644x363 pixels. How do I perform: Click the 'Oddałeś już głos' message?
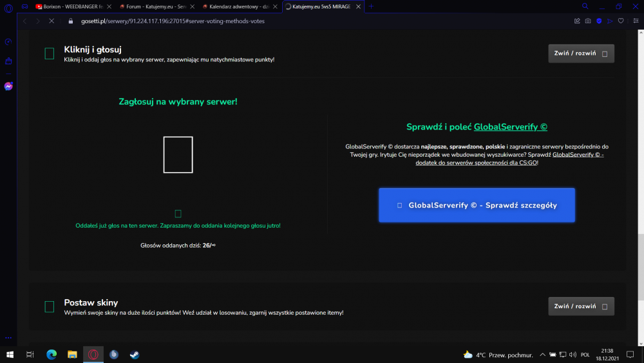(x=178, y=226)
